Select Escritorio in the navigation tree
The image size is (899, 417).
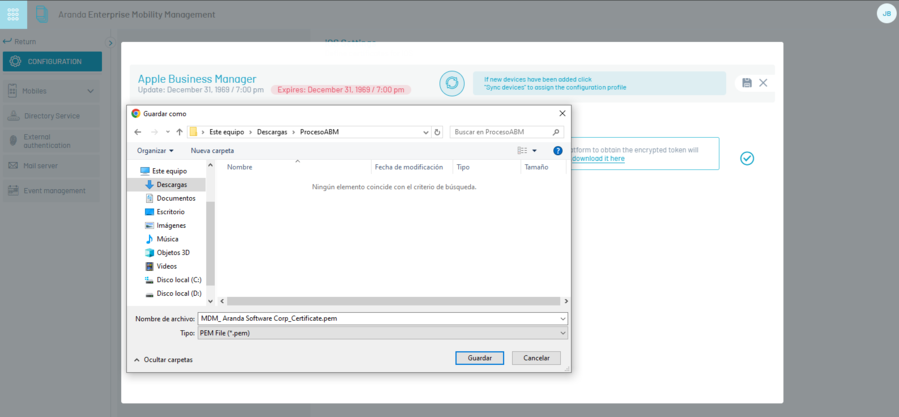pos(170,212)
